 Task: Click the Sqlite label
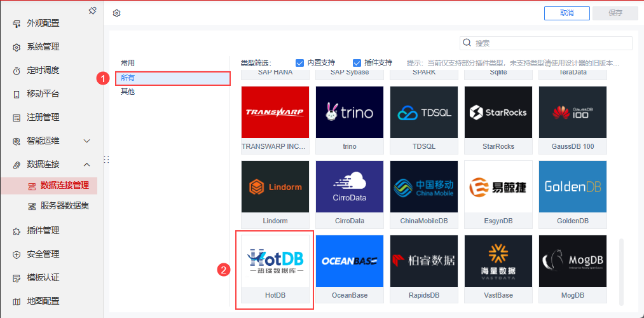498,73
